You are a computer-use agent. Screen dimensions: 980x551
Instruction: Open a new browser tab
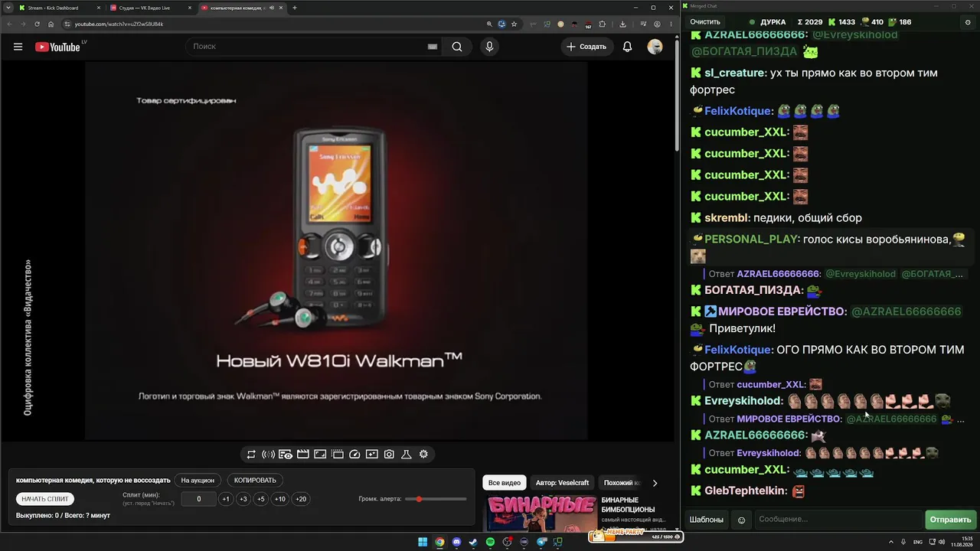pyautogui.click(x=295, y=8)
